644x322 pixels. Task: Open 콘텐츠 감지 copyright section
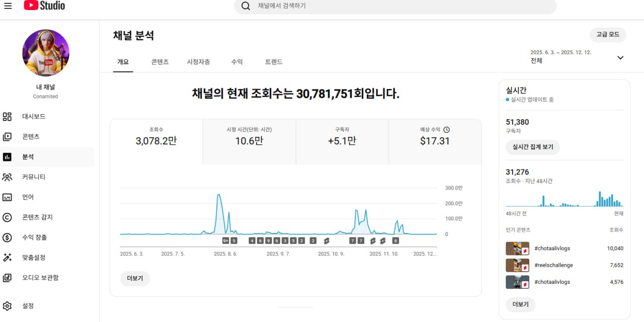37,217
